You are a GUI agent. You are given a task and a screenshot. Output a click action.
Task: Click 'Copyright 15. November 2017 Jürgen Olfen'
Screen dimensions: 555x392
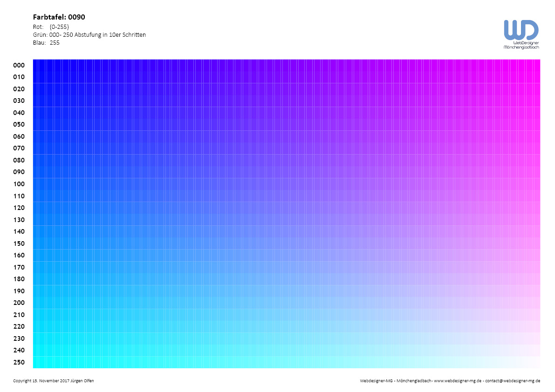(54, 381)
